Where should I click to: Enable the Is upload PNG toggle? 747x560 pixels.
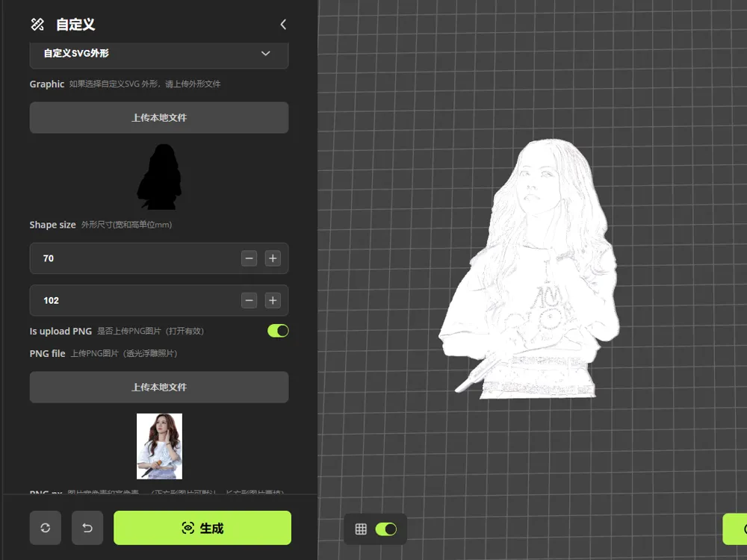[277, 330]
